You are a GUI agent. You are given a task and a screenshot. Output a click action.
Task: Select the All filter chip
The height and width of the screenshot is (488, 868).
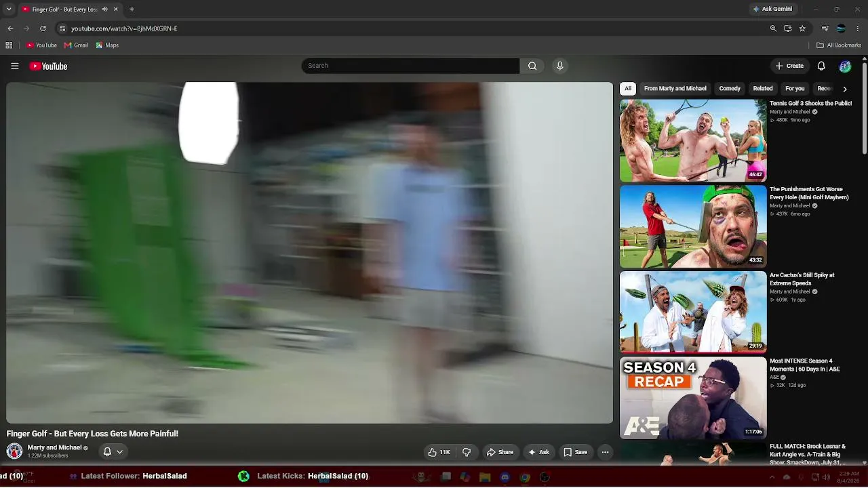tap(628, 89)
